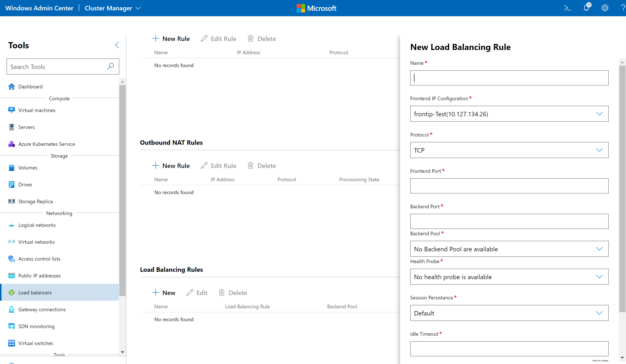Open Azure Kubernetes Service tool
Screen dimensions: 626x364
46,144
